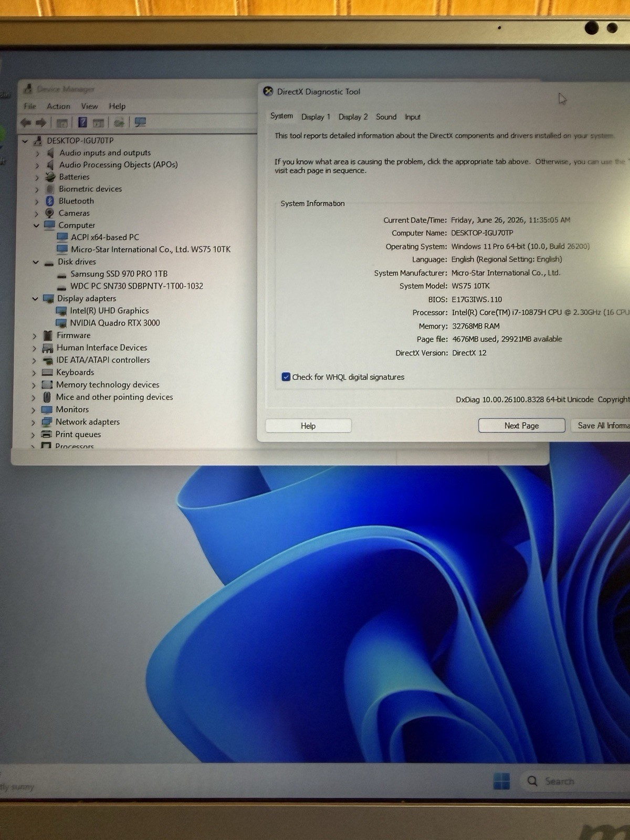Expand the Firmware category chevron
This screenshot has width=630, height=840.
click(x=35, y=335)
